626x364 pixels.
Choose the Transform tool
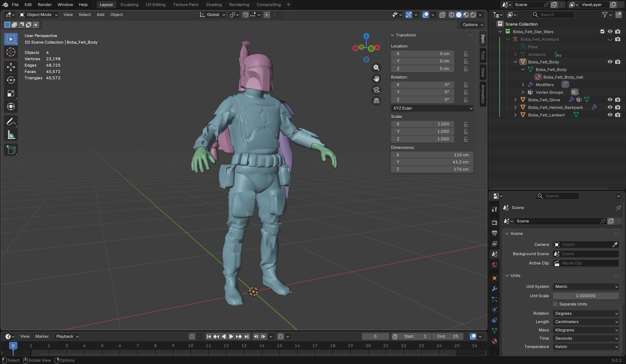point(11,107)
